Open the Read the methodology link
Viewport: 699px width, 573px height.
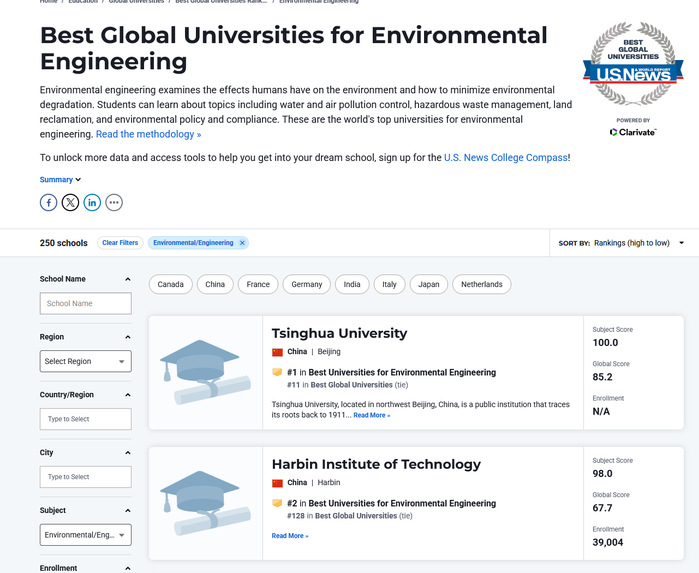(x=148, y=134)
